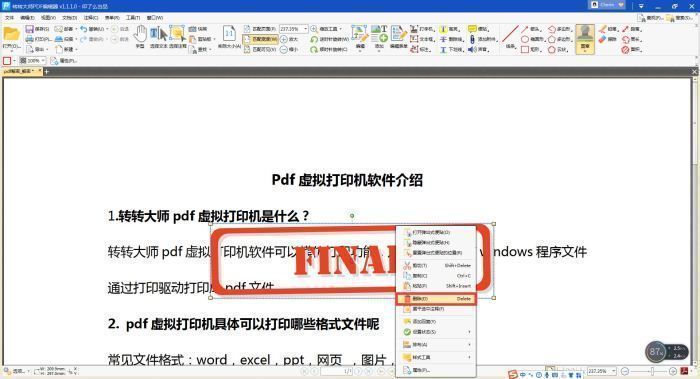Screen dimensions: 700x379
Task: Click the status bar zoom-out minus button
Action: [x=625, y=371]
